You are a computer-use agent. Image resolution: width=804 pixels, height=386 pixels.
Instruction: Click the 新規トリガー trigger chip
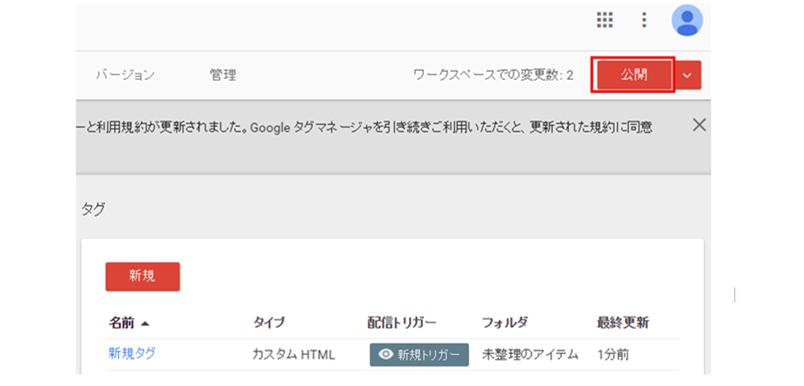click(x=419, y=355)
